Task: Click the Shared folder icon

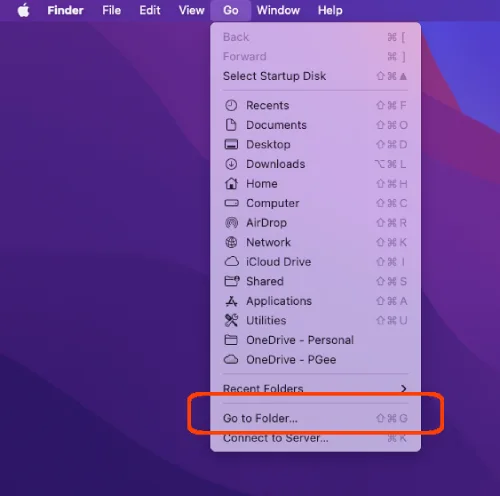Action: 232,281
